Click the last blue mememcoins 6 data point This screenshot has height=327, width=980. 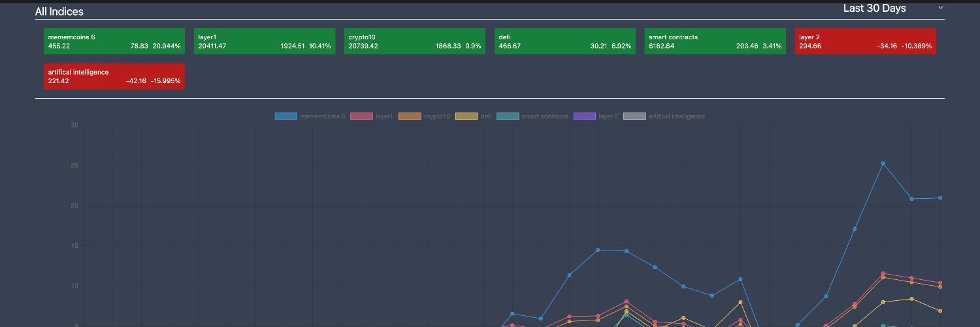click(940, 198)
